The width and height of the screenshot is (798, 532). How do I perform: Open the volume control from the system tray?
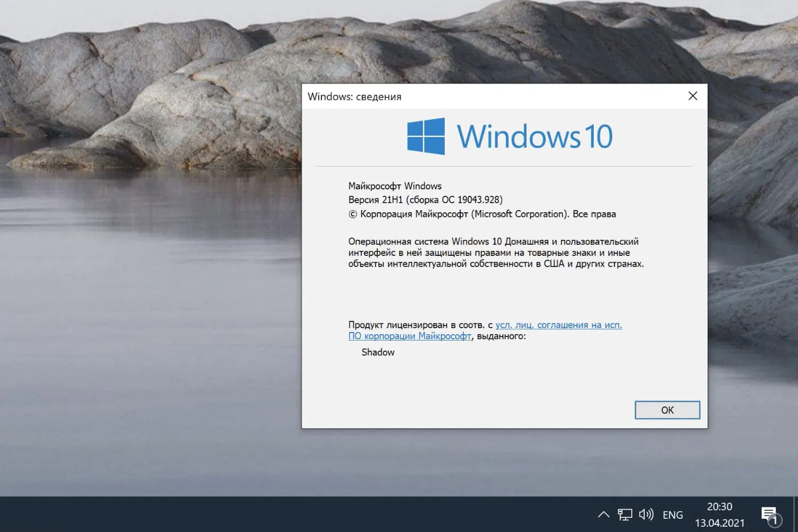pyautogui.click(x=645, y=514)
